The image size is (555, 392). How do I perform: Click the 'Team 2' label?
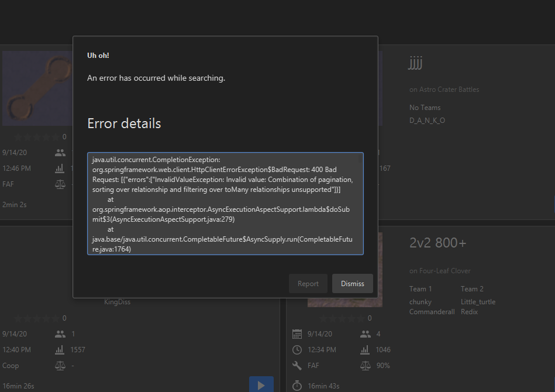[472, 289]
